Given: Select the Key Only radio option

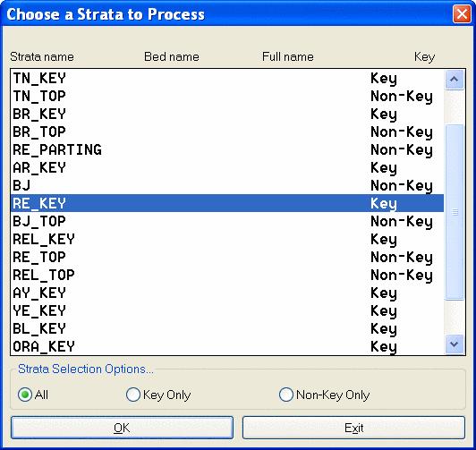Looking at the screenshot, I should (133, 395).
